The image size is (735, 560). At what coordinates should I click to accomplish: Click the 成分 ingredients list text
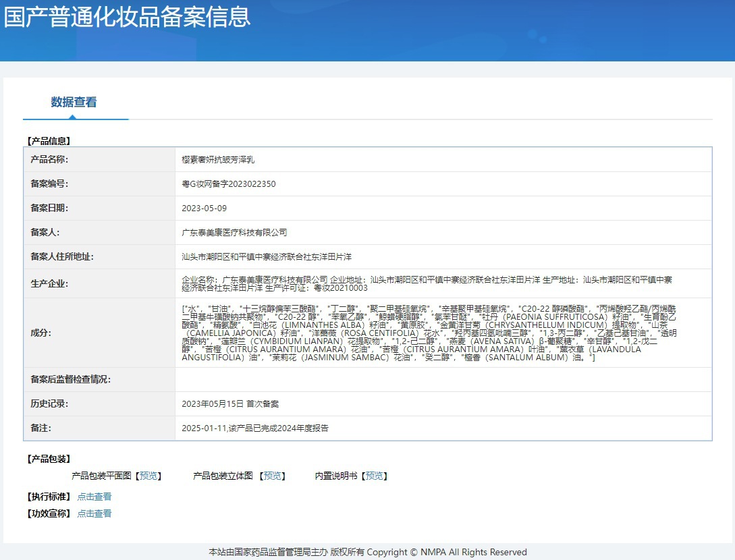tap(439, 333)
